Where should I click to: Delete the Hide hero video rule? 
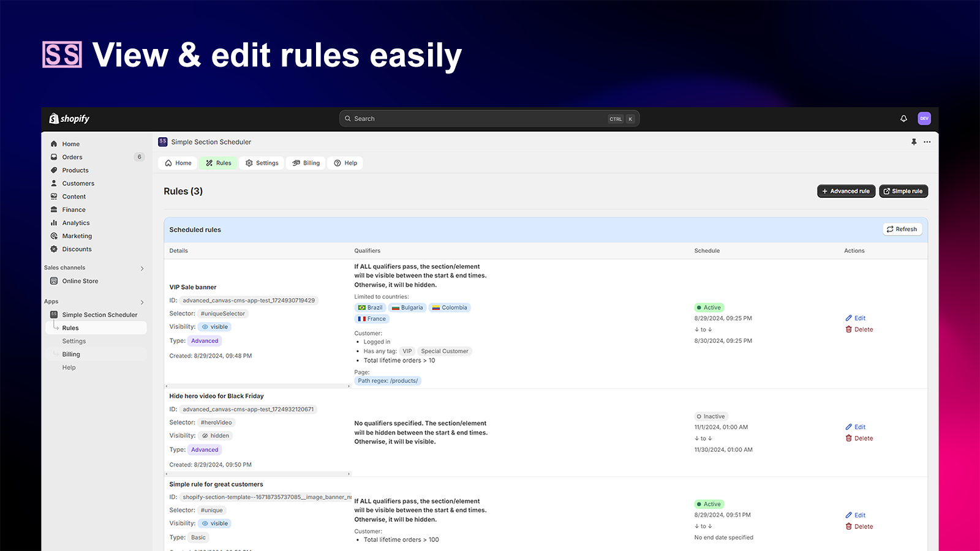(x=859, y=438)
